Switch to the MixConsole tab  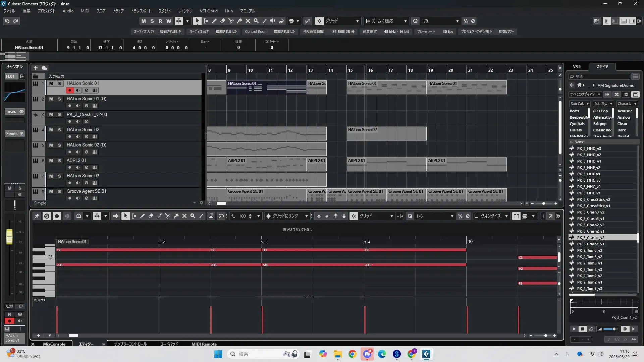point(54,344)
